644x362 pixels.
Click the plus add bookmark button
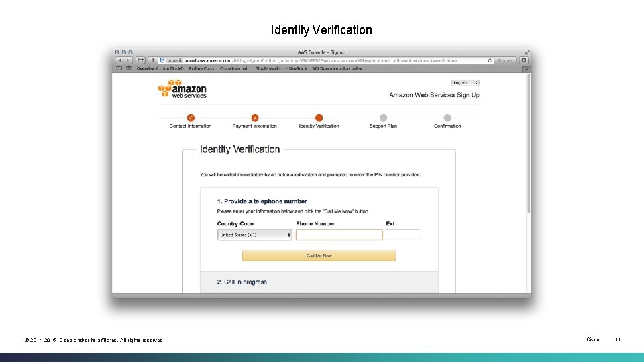(153, 60)
